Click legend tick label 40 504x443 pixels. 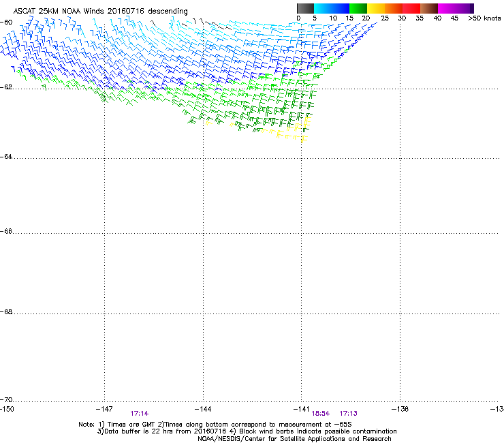pos(437,18)
